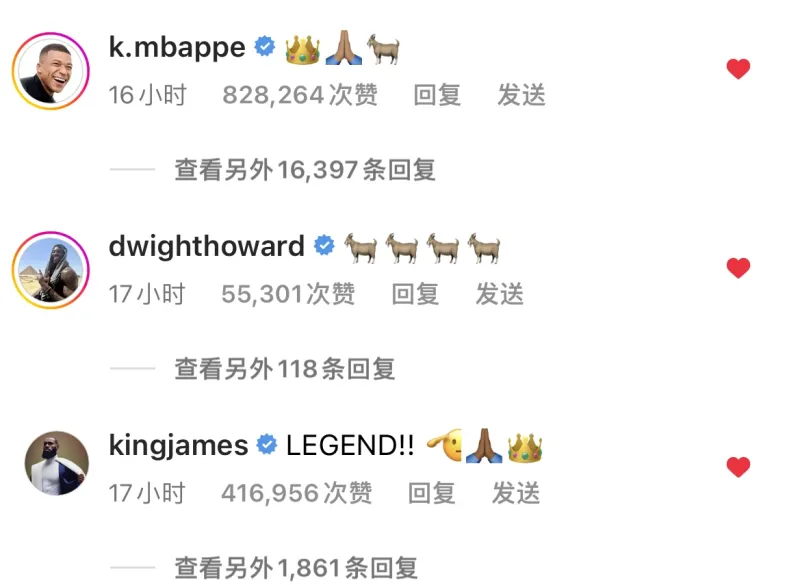The height and width of the screenshot is (585, 800).
Task: Click the verified badge next to k.mbappe
Action: (x=265, y=47)
